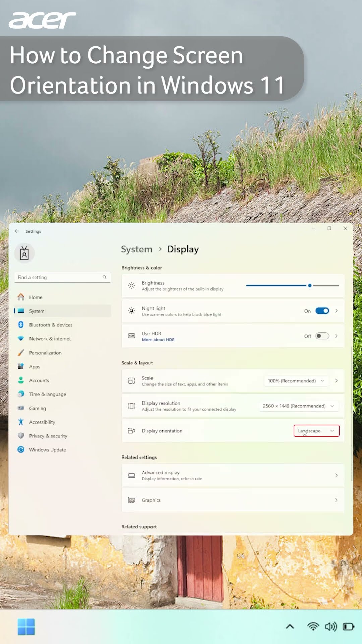Click the Network wifi icon in sidebar
The image size is (362, 644).
tap(21, 339)
